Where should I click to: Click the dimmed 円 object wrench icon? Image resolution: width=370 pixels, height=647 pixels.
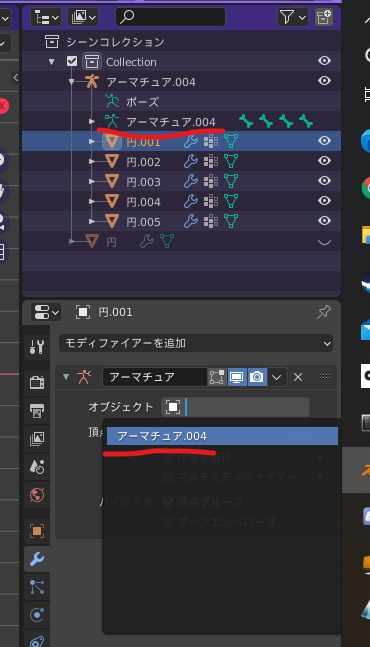146,241
